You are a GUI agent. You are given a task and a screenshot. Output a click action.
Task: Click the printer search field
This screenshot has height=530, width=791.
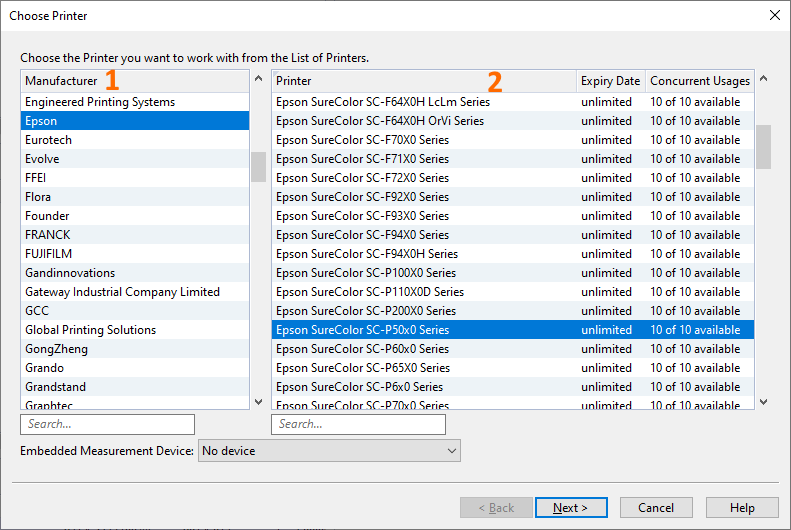click(358, 424)
